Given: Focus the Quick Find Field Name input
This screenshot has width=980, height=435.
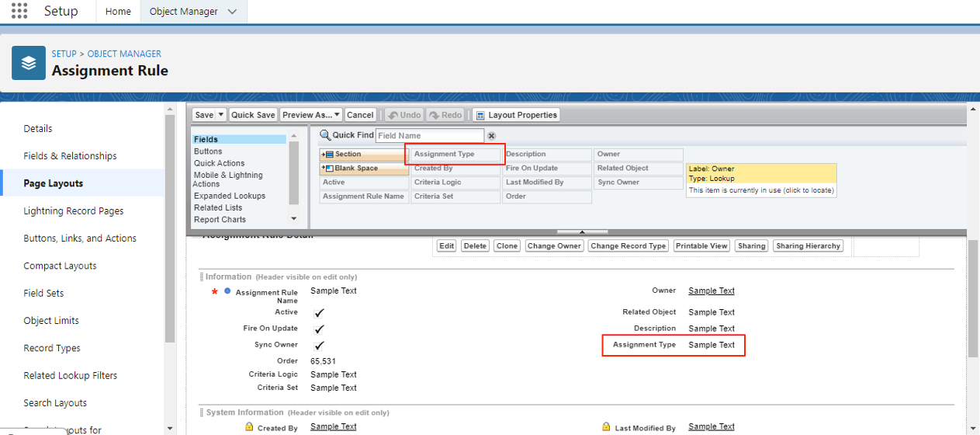Looking at the screenshot, I should [x=429, y=136].
